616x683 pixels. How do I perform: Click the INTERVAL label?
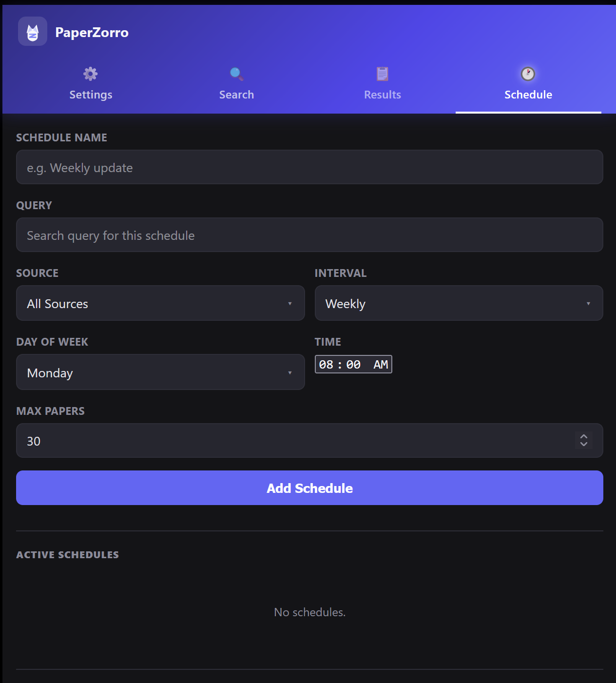pyautogui.click(x=341, y=273)
